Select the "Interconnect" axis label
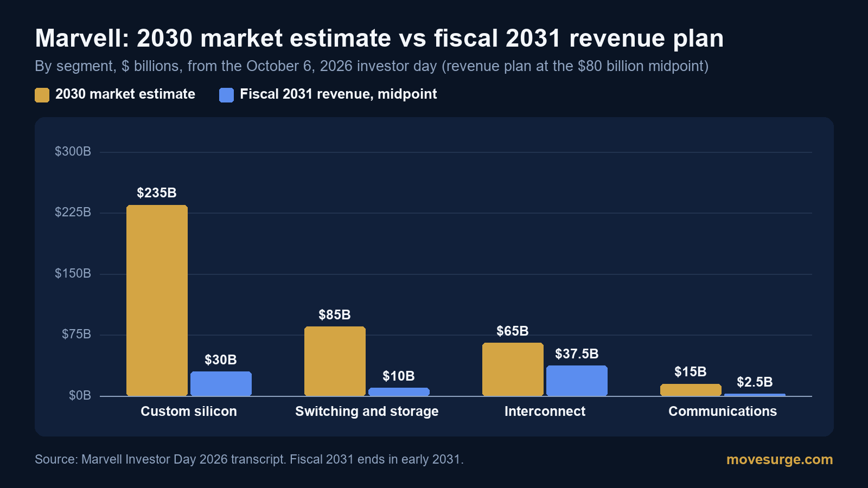The height and width of the screenshot is (488, 868). (x=545, y=412)
